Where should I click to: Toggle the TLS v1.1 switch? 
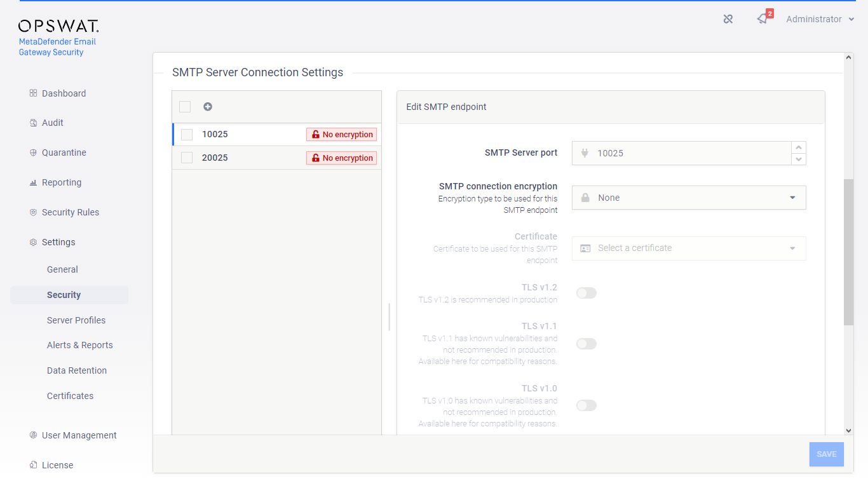(587, 344)
